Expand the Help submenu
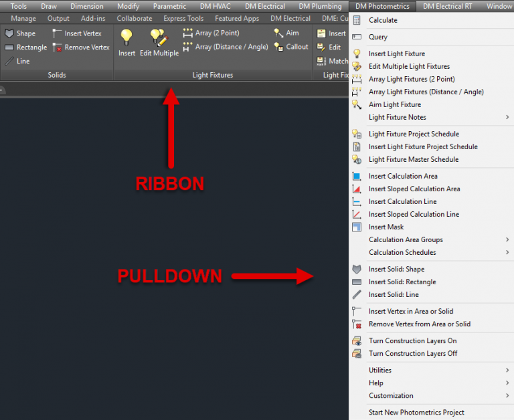 [x=431, y=383]
